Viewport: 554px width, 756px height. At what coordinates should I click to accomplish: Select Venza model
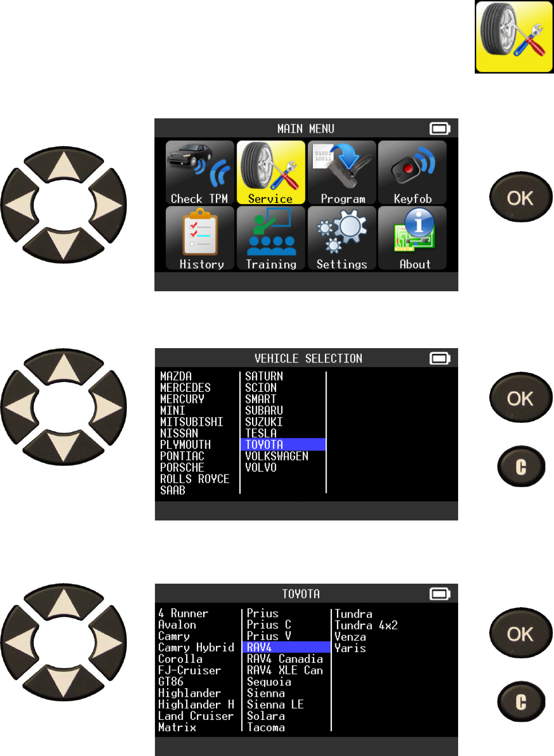point(350,637)
